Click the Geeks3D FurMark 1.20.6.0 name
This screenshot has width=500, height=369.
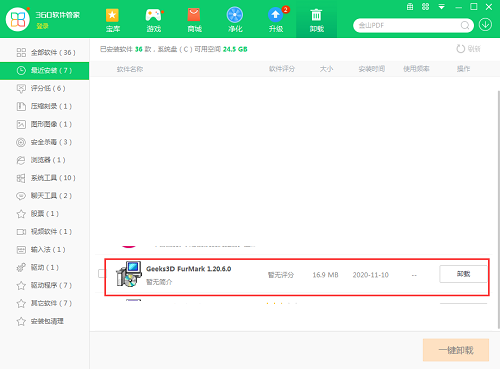(189, 269)
